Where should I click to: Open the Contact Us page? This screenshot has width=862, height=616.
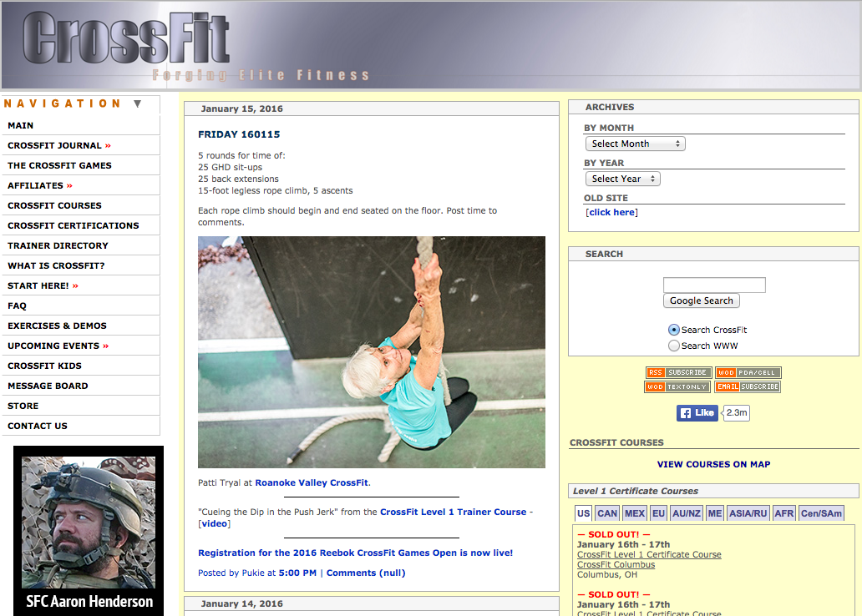[81, 427]
